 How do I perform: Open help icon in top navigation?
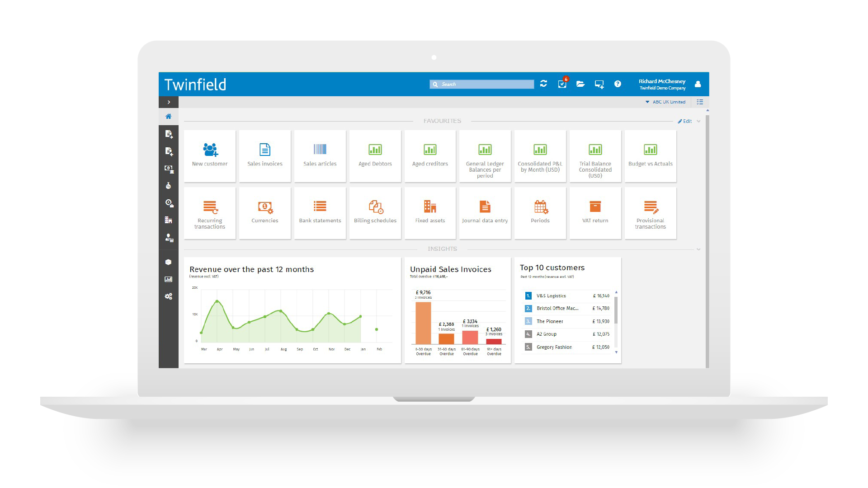(619, 84)
